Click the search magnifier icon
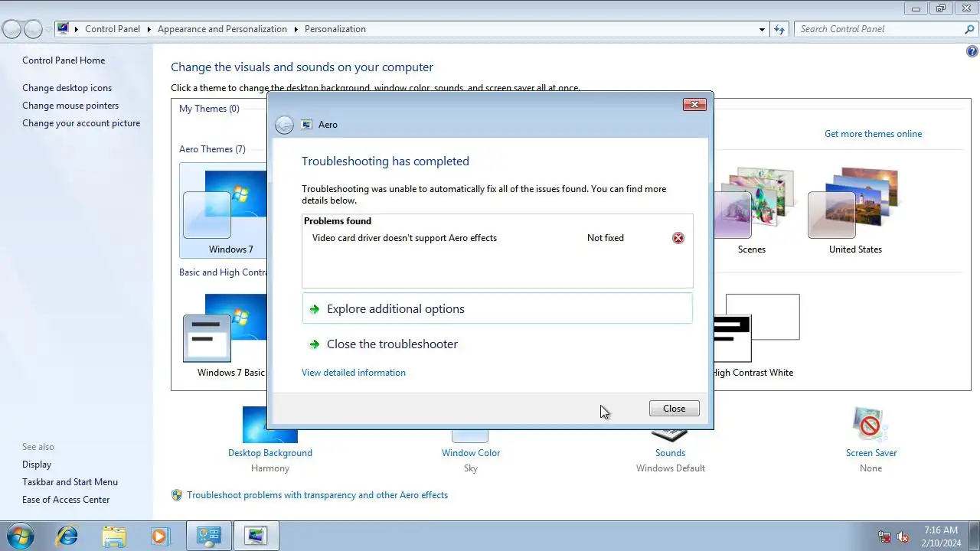The width and height of the screenshot is (980, 551). [969, 29]
